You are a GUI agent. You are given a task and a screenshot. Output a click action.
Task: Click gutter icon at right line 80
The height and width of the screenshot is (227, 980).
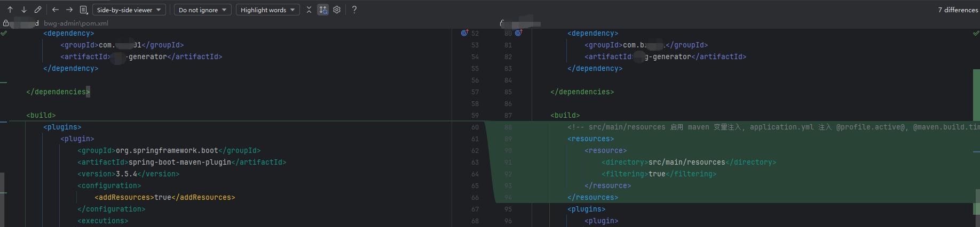point(518,33)
